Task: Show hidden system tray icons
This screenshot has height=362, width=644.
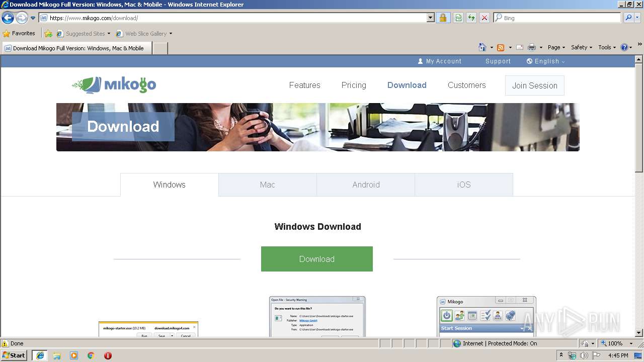Action: (x=561, y=355)
